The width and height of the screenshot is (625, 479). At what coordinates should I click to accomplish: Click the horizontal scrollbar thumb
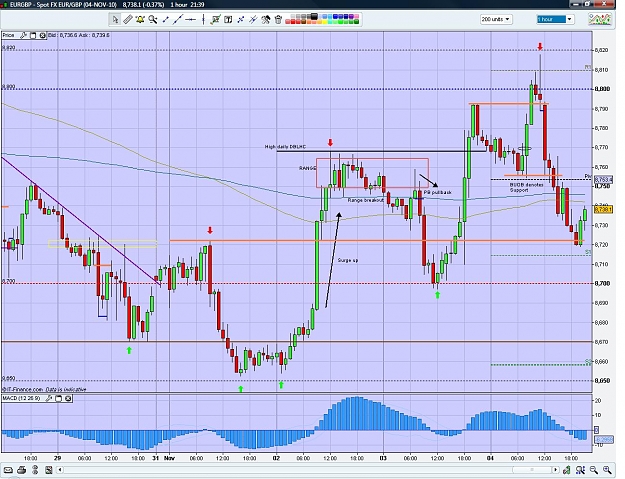coord(531,470)
